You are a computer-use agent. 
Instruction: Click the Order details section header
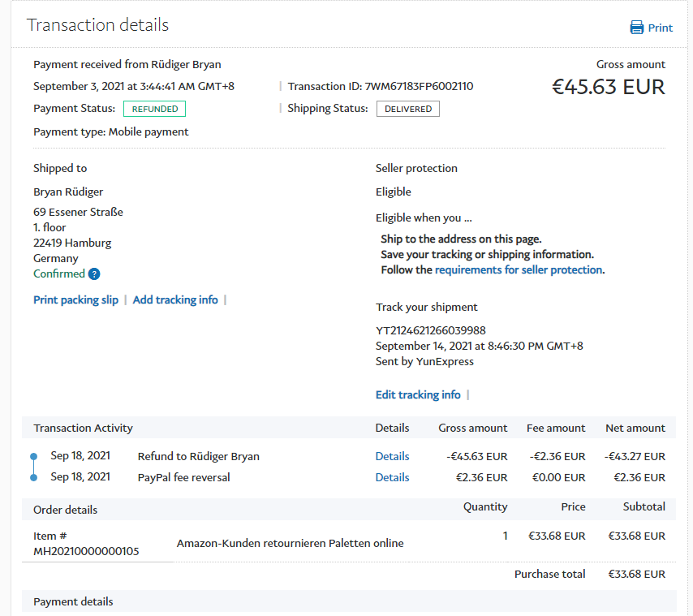click(65, 510)
